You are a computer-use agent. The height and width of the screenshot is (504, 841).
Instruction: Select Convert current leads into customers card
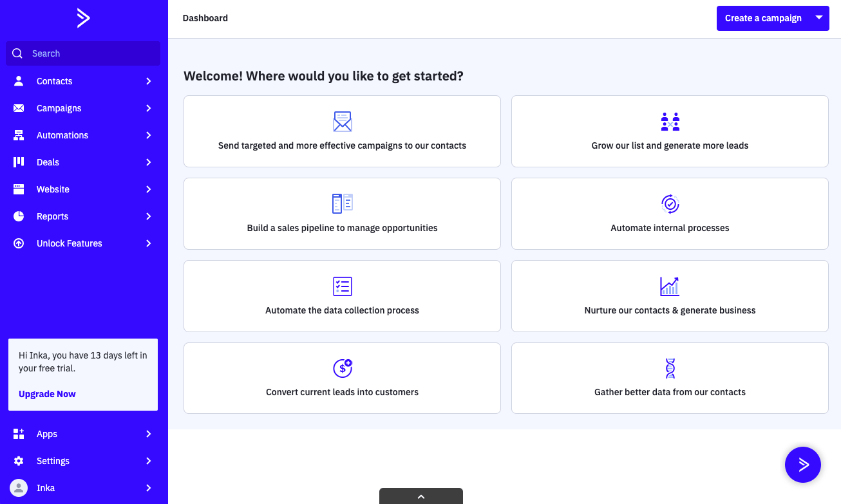tap(342, 378)
